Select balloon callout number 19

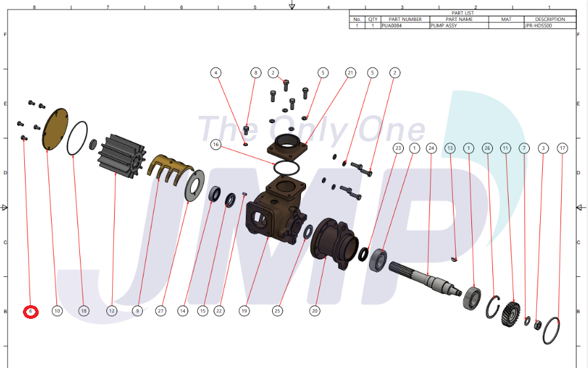tap(244, 312)
